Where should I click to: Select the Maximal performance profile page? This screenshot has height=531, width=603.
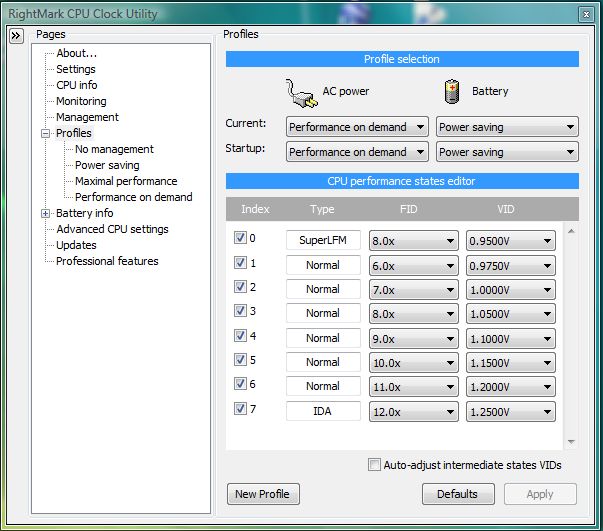click(x=126, y=181)
